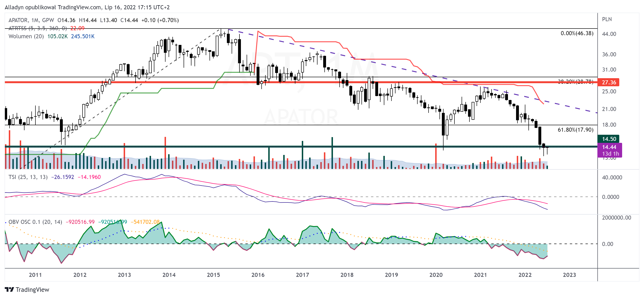Click the 61.80%(17.90) Fibonacci label

[x=576, y=130]
